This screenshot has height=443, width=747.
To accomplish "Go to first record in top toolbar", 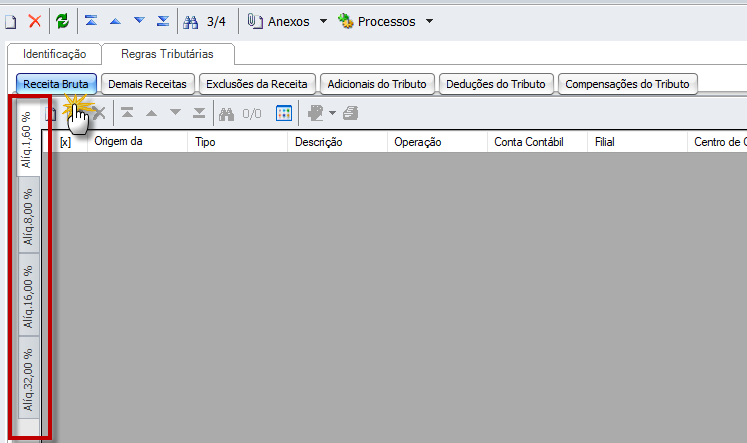I will coord(91,20).
